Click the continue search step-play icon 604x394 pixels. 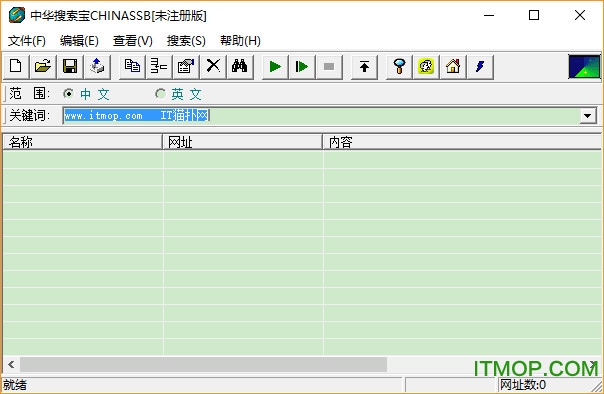coord(302,67)
